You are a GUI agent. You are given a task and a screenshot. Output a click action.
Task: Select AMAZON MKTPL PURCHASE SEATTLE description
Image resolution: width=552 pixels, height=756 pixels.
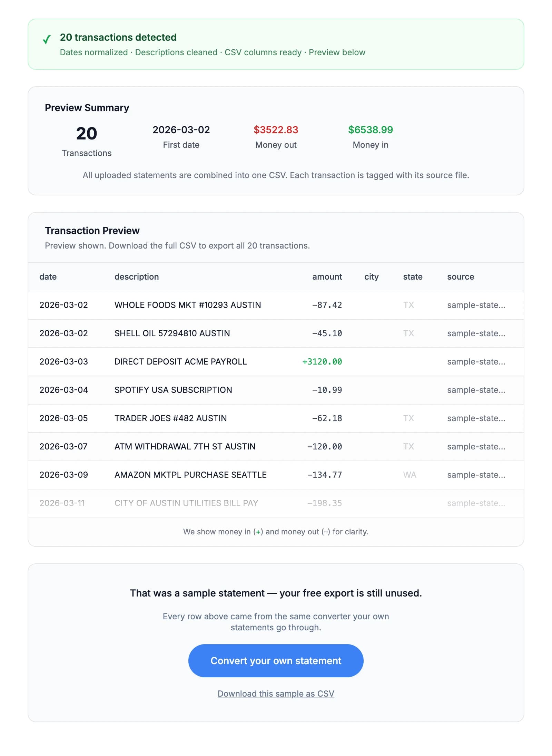pos(190,475)
